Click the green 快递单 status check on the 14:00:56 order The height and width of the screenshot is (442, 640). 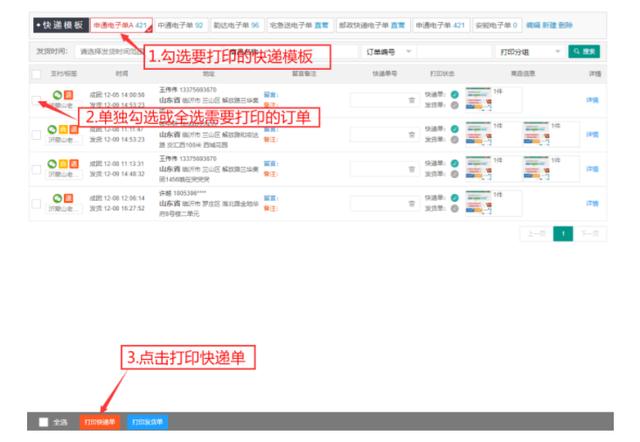click(x=455, y=95)
